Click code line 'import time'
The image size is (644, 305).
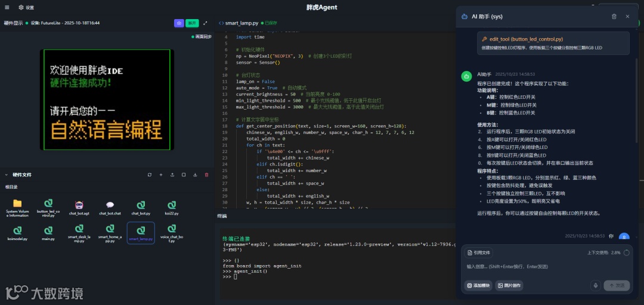pyautogui.click(x=250, y=37)
